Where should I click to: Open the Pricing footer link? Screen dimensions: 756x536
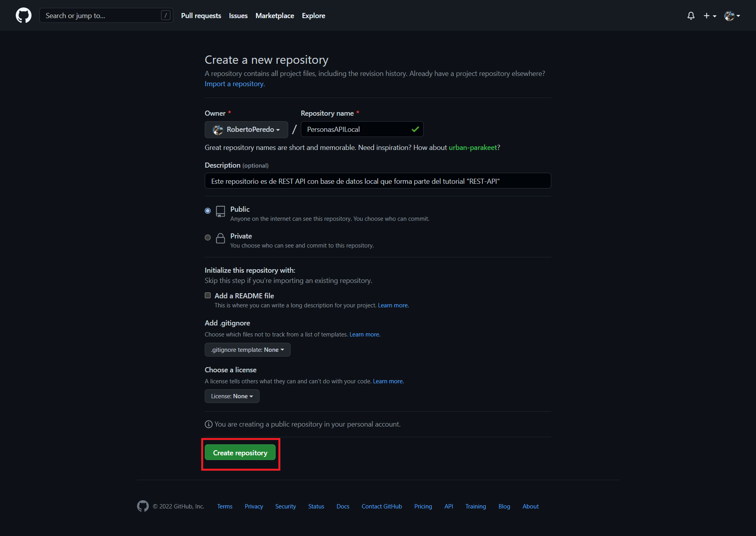[423, 506]
